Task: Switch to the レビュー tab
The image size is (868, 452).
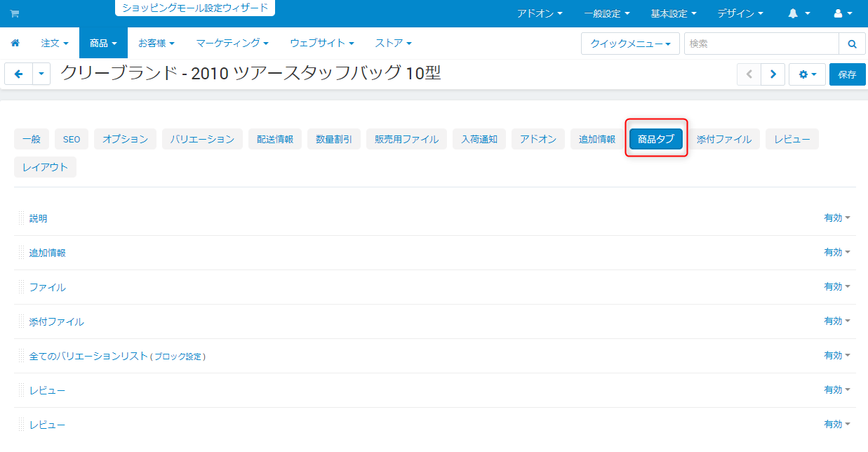Action: coord(792,139)
